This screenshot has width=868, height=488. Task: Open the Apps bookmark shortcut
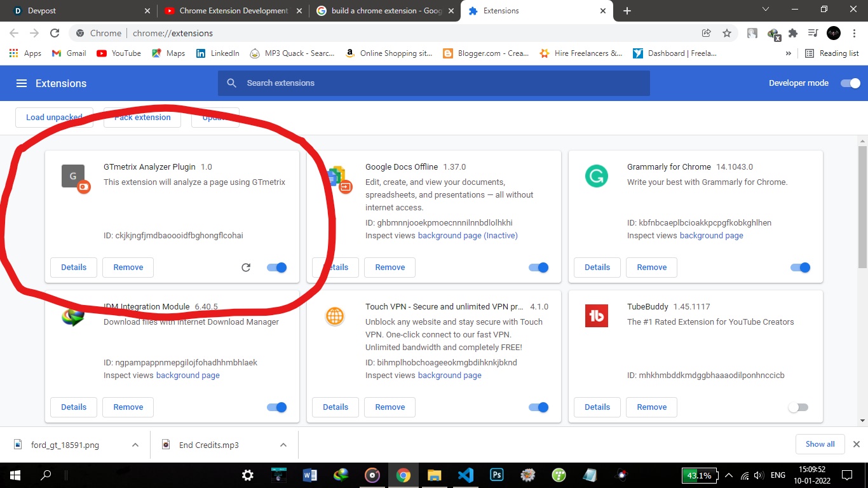click(25, 53)
